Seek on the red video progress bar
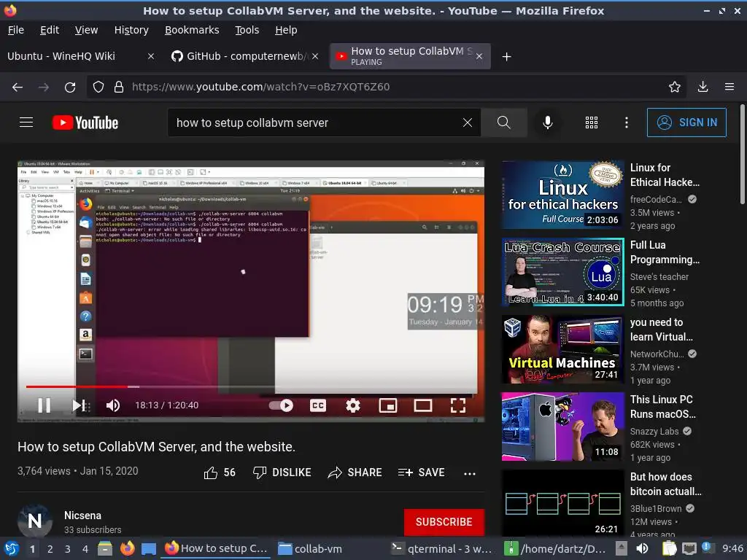 [251, 386]
